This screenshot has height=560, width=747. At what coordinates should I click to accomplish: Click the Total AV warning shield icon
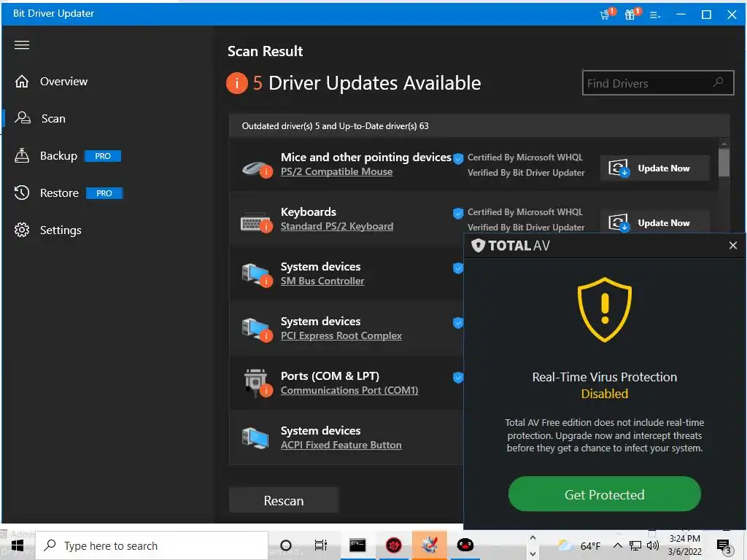point(605,309)
